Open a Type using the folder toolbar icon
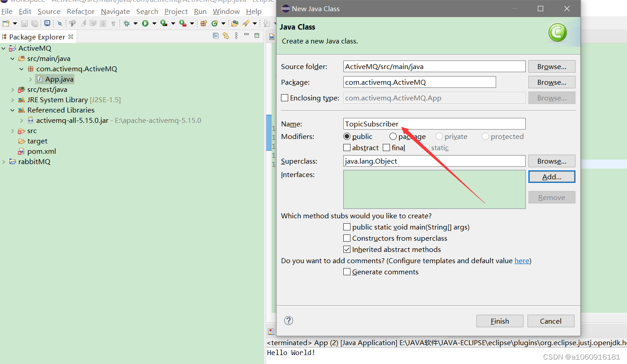 tap(235, 23)
